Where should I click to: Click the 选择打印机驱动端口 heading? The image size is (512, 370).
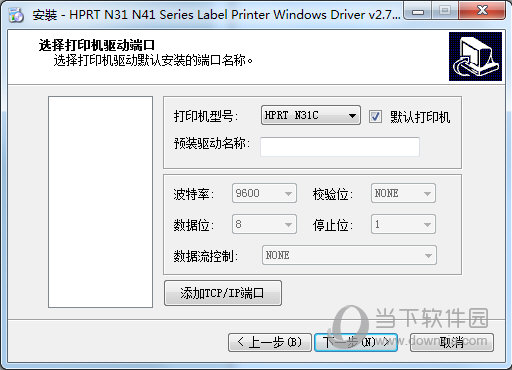(x=97, y=45)
